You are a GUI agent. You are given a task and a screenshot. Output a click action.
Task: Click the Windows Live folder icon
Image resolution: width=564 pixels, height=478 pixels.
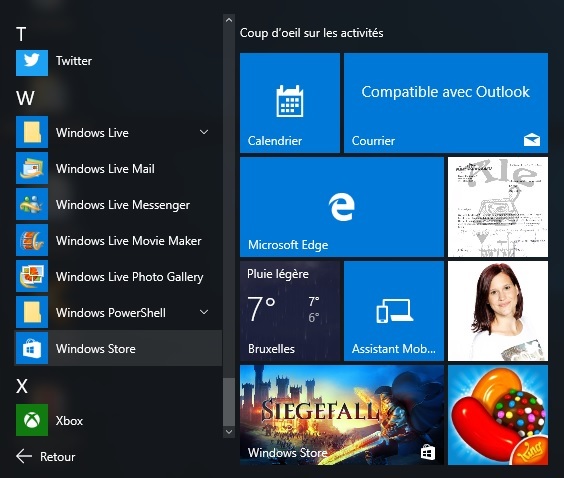pyautogui.click(x=32, y=132)
